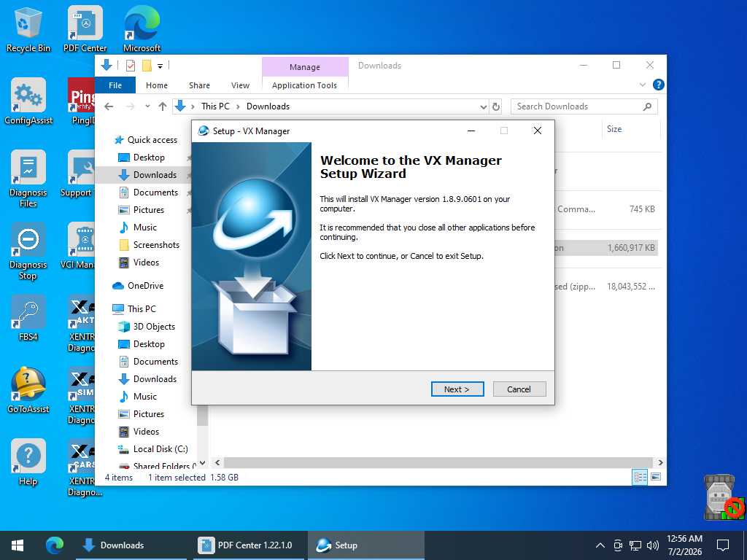Open the notification center icon in taskbar
Viewport: 747px width, 560px height.
(723, 545)
